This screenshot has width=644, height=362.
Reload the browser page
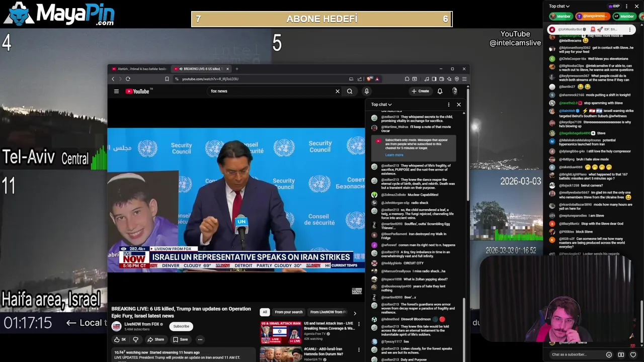(128, 79)
